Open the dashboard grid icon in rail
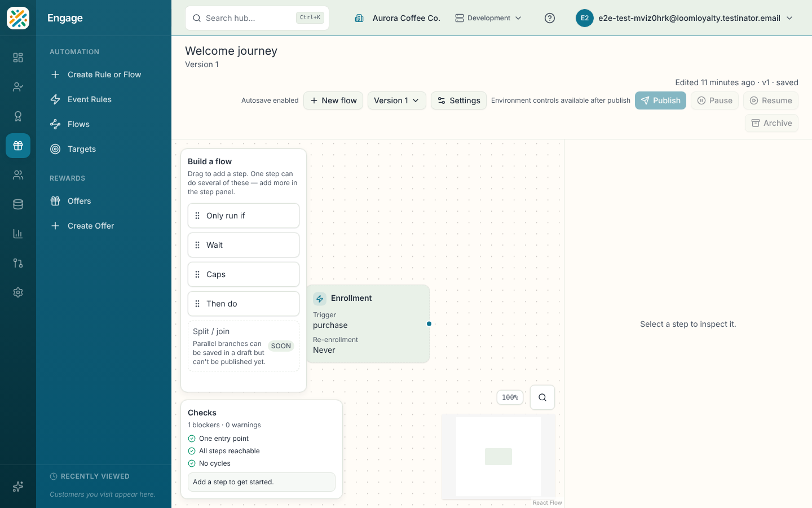Viewport: 812px width, 508px height. (18, 58)
